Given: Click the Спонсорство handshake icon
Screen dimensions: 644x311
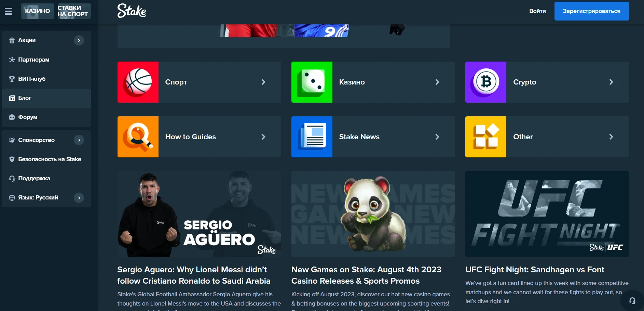Looking at the screenshot, I should [12, 140].
